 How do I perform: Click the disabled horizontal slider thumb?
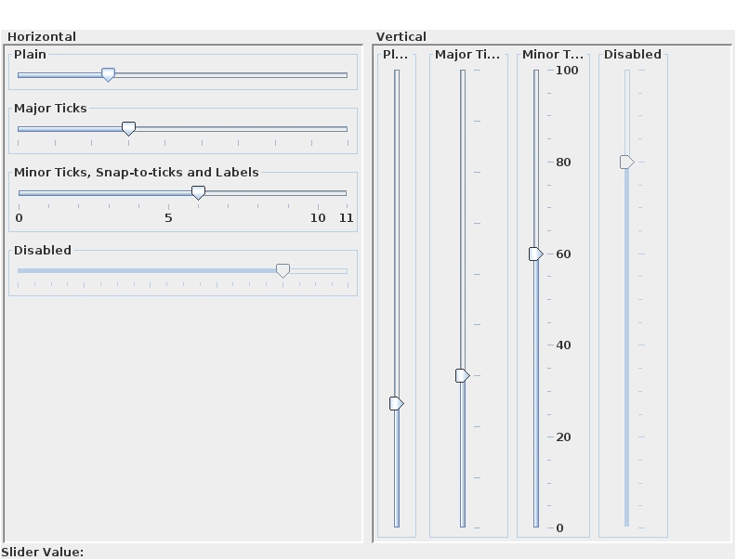(283, 270)
